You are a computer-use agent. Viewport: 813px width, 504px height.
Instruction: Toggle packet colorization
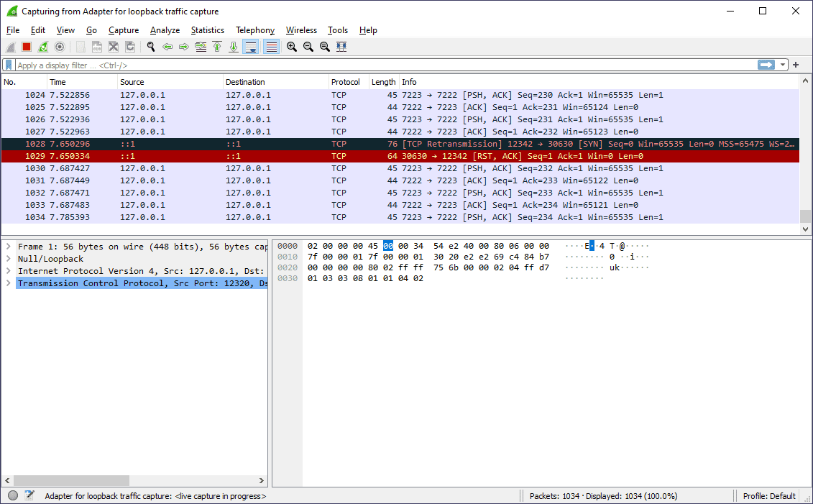(270, 46)
